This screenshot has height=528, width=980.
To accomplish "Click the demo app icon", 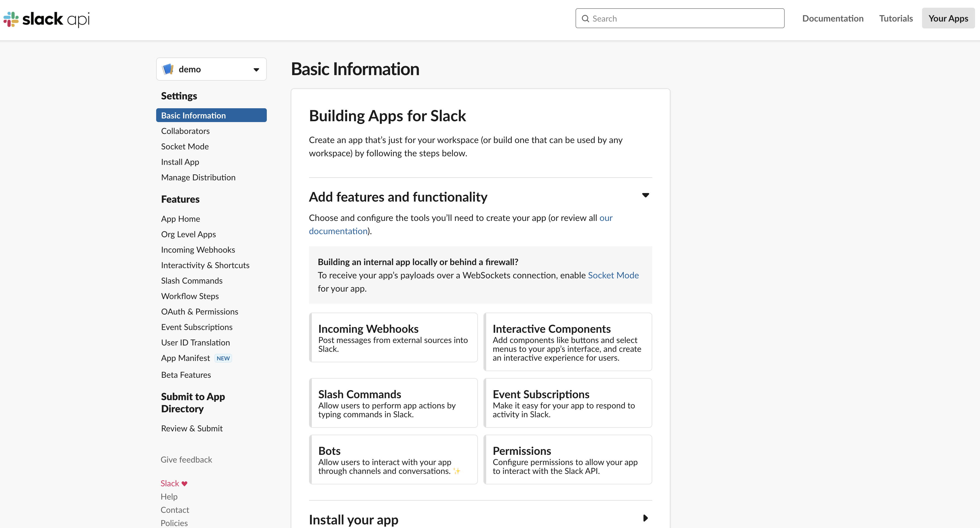I will [168, 69].
